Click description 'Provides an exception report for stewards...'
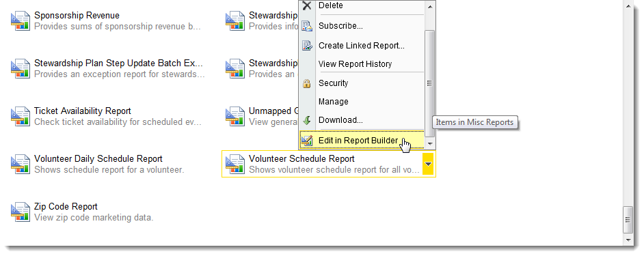644x256 pixels. [x=120, y=74]
